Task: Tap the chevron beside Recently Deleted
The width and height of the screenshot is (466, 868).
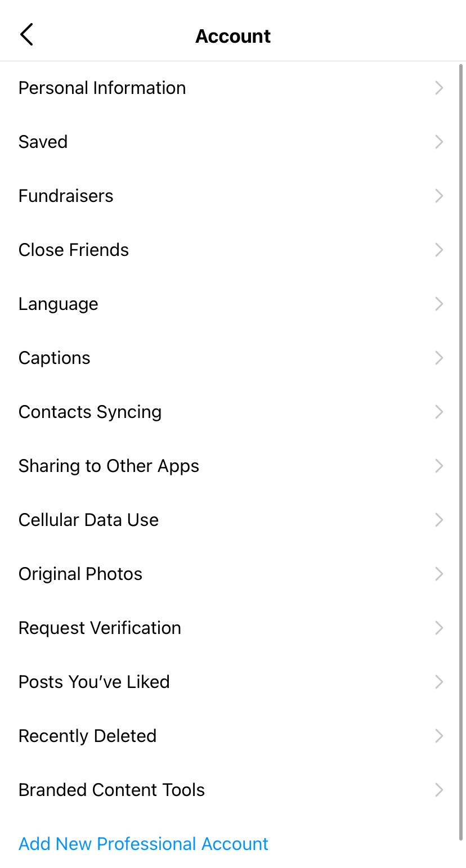Action: tap(439, 736)
